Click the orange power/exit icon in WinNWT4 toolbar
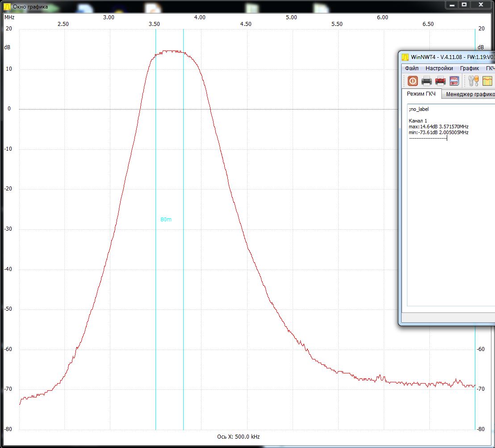This screenshot has width=495, height=448. click(x=413, y=81)
